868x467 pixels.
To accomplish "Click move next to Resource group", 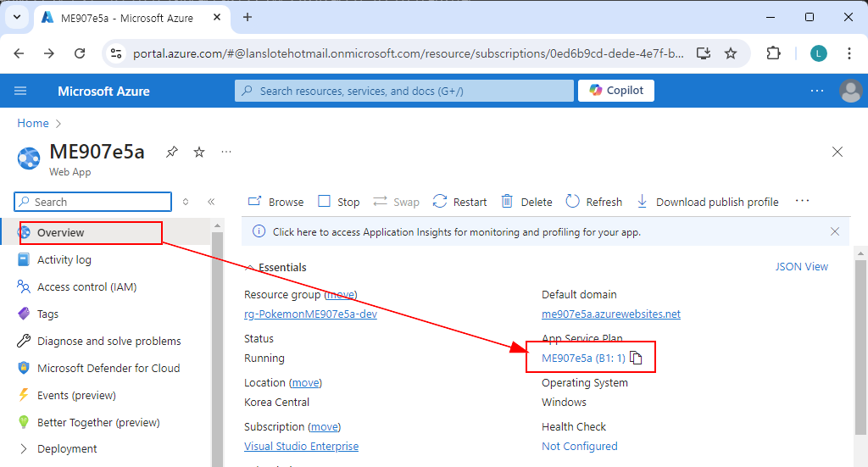I will 341,294.
